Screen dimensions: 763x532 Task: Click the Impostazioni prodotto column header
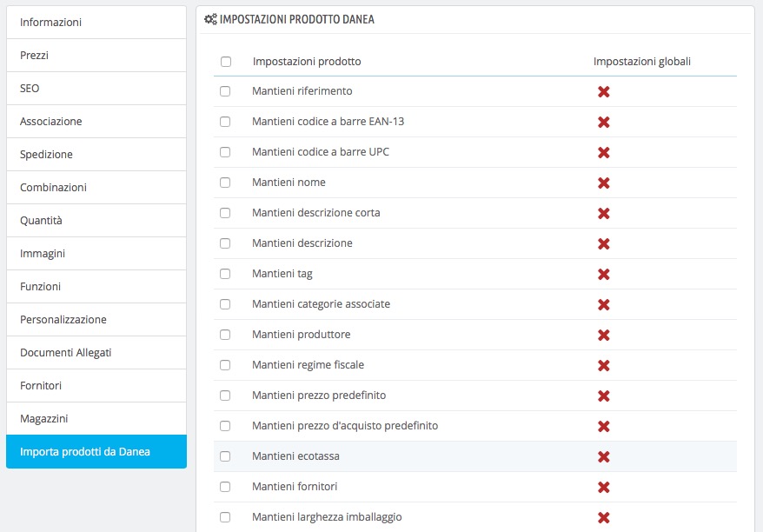click(307, 62)
